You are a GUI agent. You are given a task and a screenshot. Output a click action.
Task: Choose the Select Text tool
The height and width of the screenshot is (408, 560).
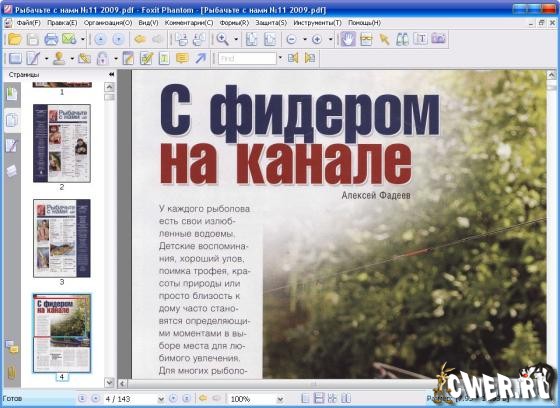421,39
